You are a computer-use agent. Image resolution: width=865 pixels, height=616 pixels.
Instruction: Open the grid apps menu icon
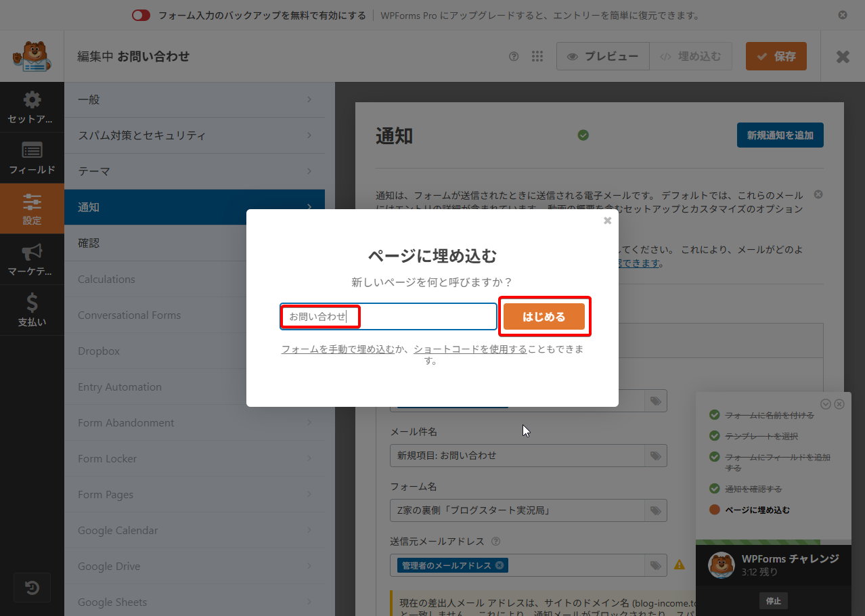click(537, 57)
